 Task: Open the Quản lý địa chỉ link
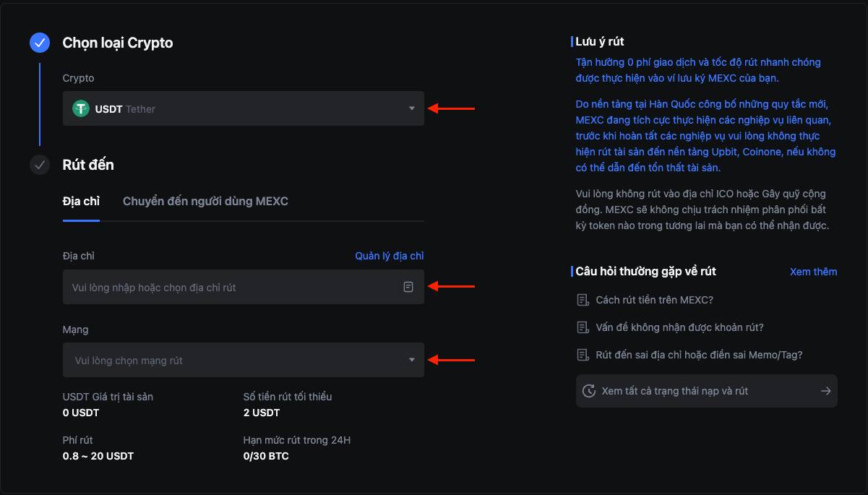(390, 256)
